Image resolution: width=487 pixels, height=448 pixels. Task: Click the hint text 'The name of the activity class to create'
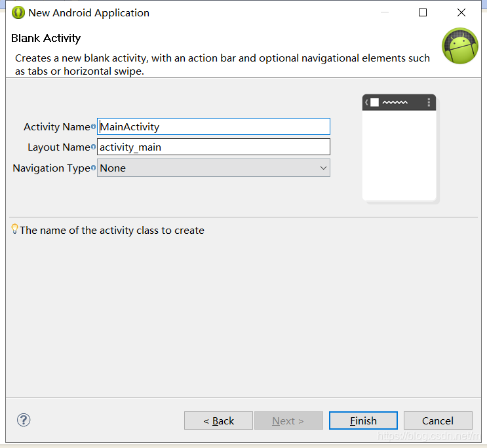tap(112, 231)
